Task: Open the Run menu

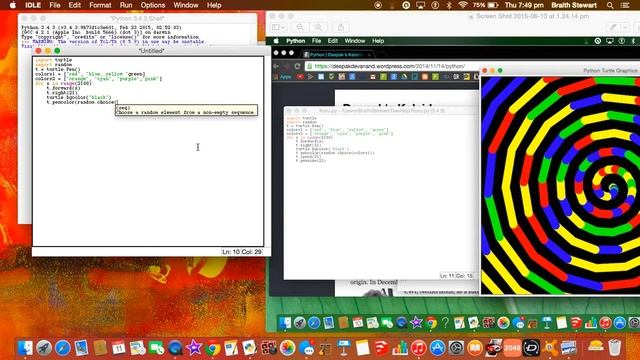Action: (126, 5)
